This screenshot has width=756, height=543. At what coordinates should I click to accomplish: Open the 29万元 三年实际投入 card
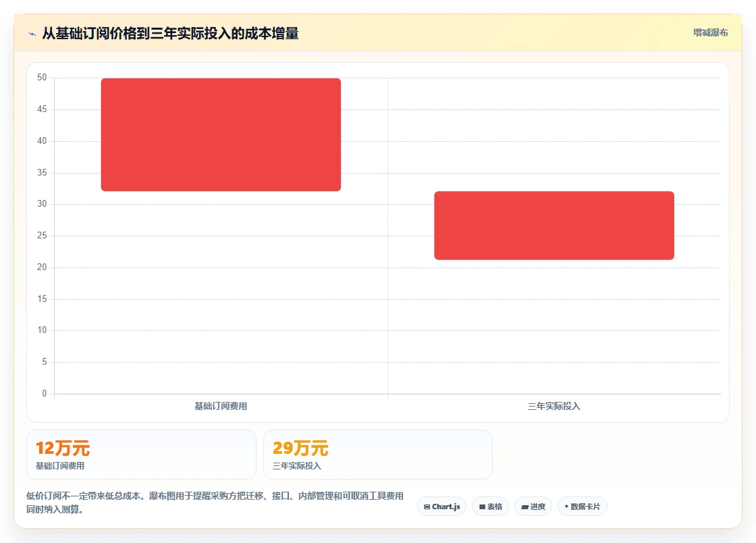(378, 455)
